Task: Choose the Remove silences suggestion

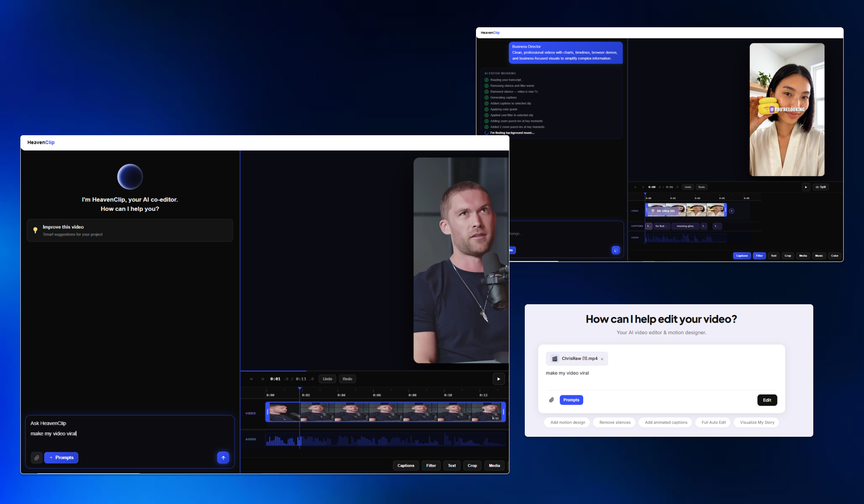Action: 615,422
